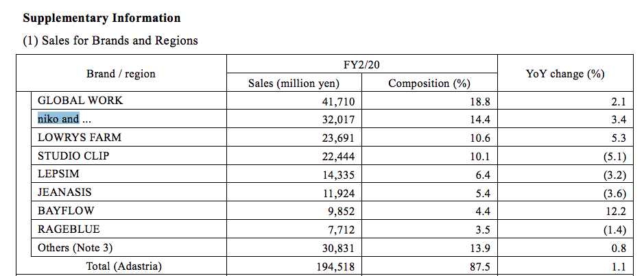Viewport: 644px width, 276px height.
Task: Click the Others (Note 3) label
Action: [x=75, y=248]
